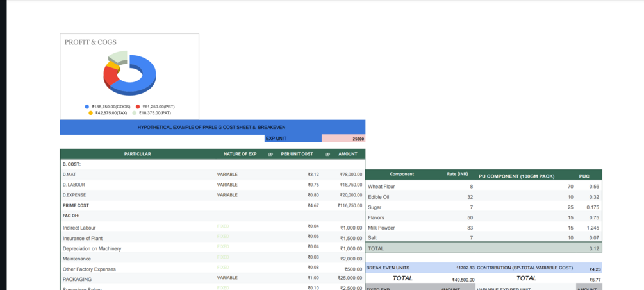Select the D.MAT row label
This screenshot has height=290, width=644.
(69, 175)
